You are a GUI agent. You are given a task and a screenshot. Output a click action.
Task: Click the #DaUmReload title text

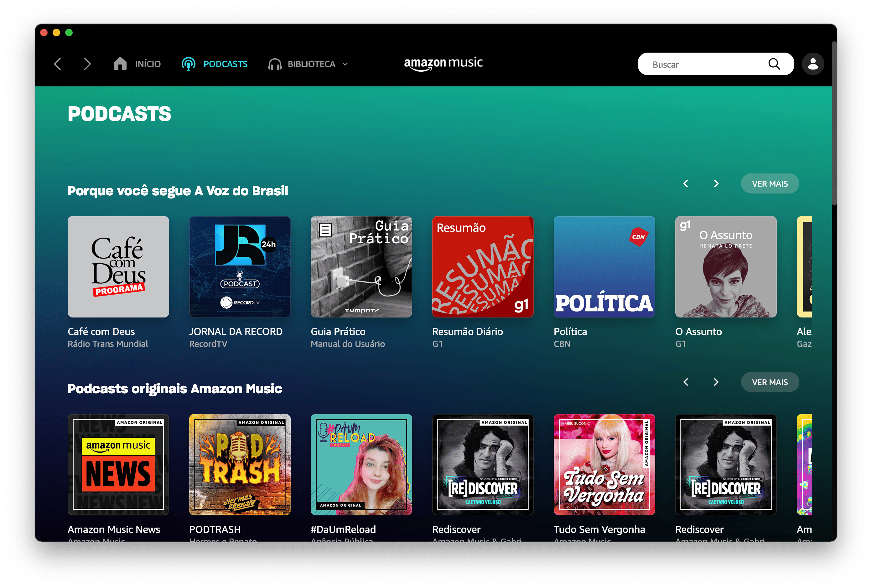click(x=343, y=529)
